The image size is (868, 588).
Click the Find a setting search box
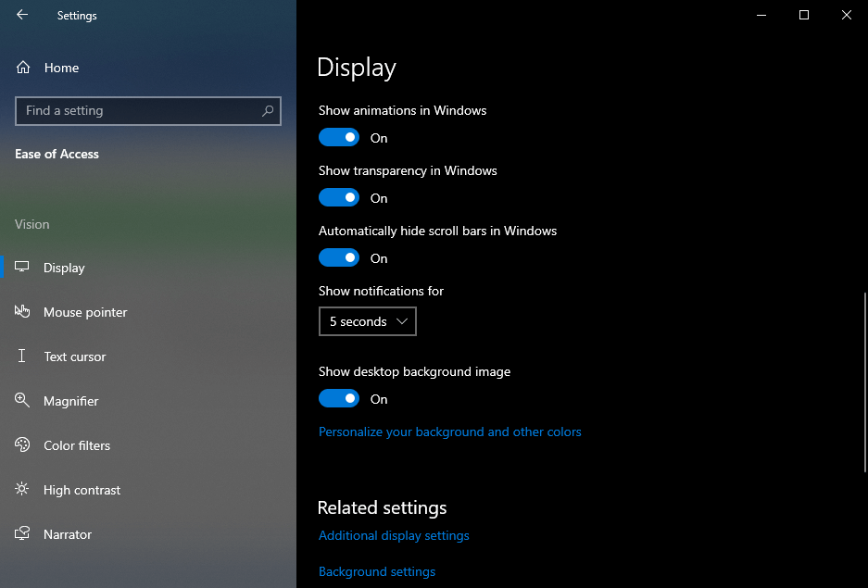pyautogui.click(x=148, y=110)
